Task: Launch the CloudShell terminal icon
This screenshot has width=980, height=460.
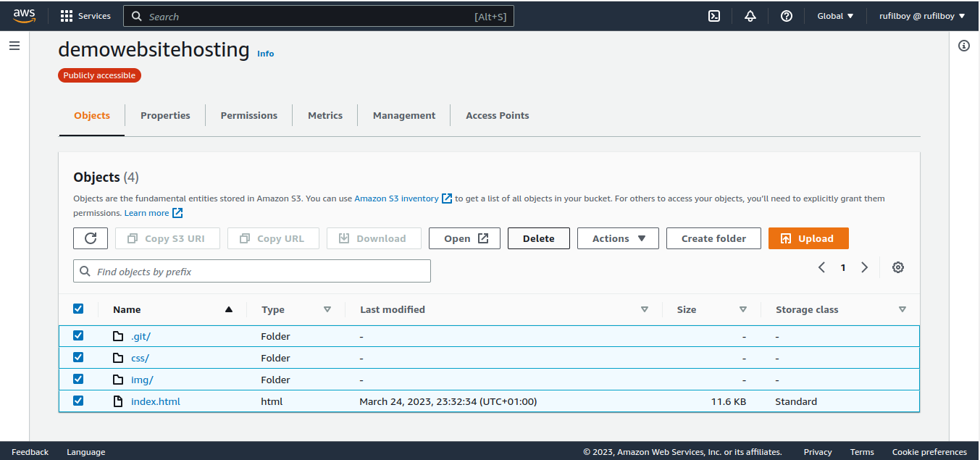Action: (x=714, y=16)
